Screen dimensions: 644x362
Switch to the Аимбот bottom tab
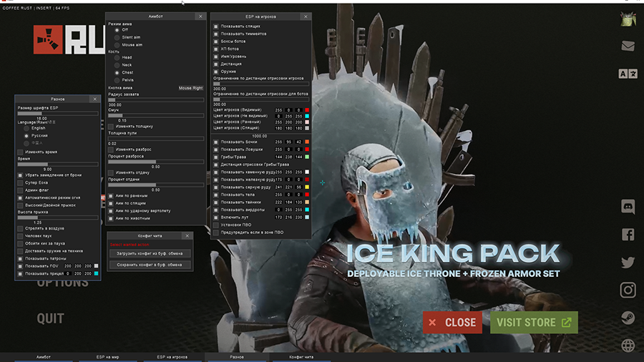click(x=44, y=358)
